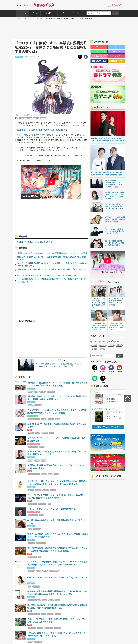This screenshot has height=644, width=138.
Task: Open pickup article セリフの緊張感がすごい
Action: pyautogui.click(x=58, y=365)
